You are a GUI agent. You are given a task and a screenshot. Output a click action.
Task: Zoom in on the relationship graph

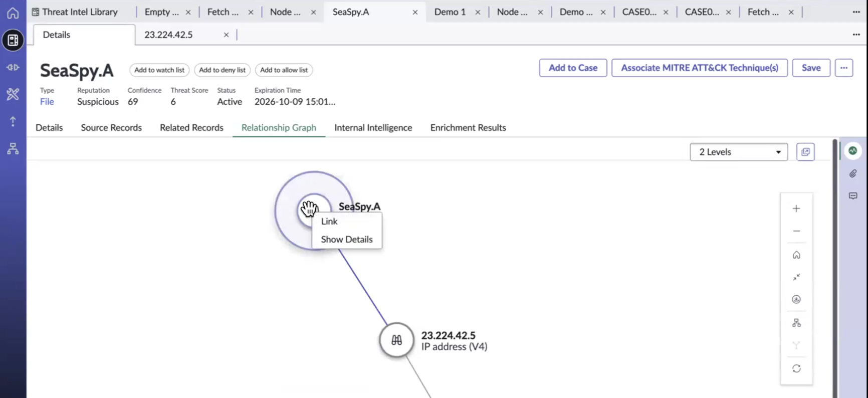[x=796, y=209]
